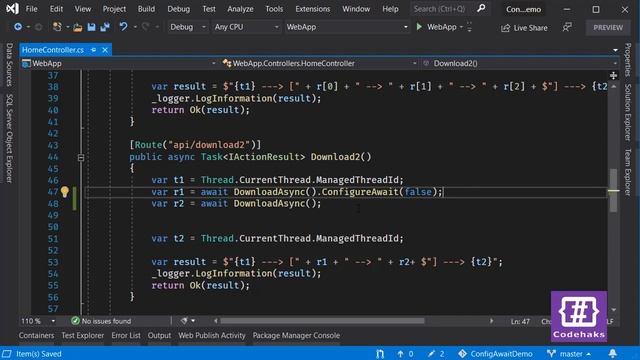The image size is (640, 360).
Task: Click the master branch indicator
Action: point(569,354)
